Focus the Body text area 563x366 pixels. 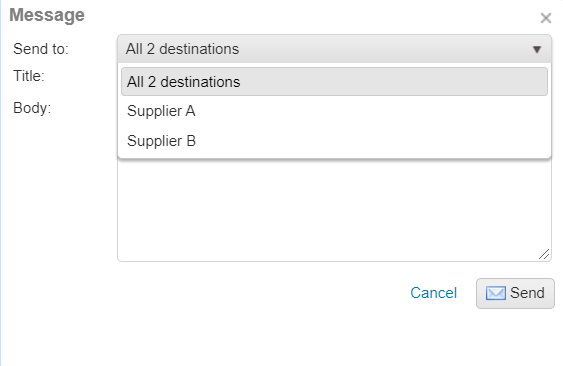(334, 210)
